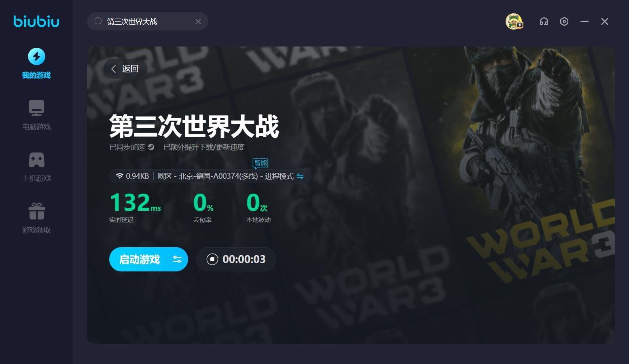
Task: Click the biubiu logo
Action: tap(36, 21)
